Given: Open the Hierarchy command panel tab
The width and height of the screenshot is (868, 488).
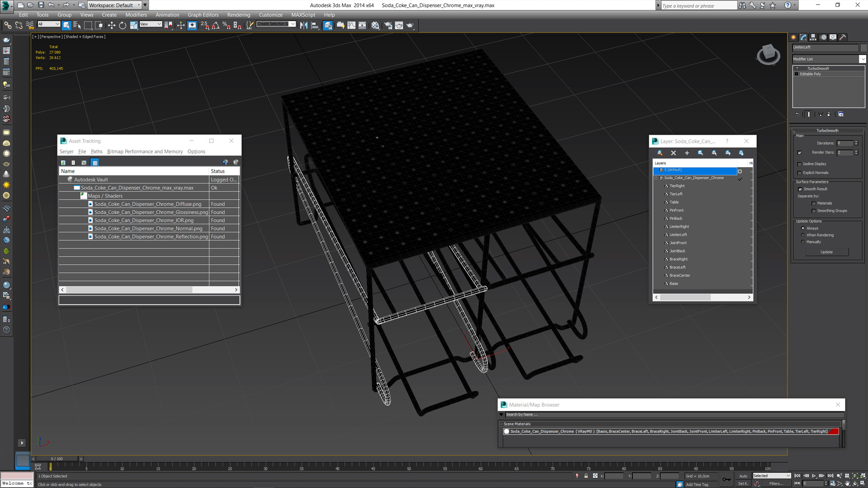Looking at the screenshot, I should [x=813, y=38].
